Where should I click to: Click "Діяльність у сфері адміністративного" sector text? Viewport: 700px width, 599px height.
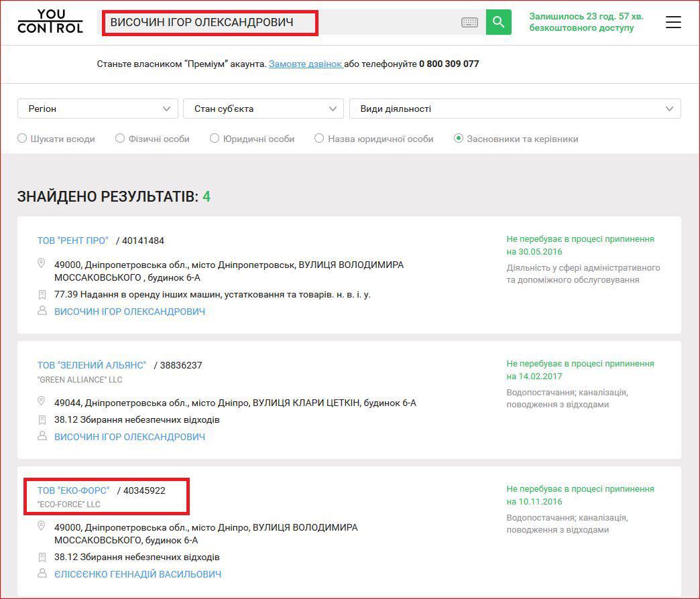click(x=583, y=274)
